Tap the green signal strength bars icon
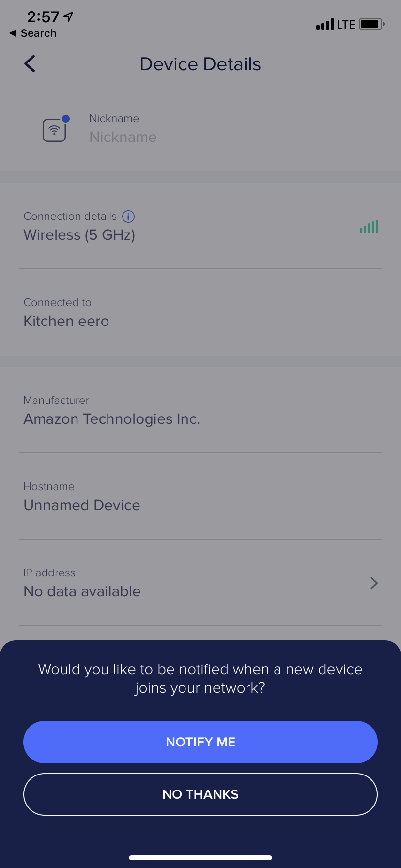This screenshot has width=401, height=868. pyautogui.click(x=369, y=227)
